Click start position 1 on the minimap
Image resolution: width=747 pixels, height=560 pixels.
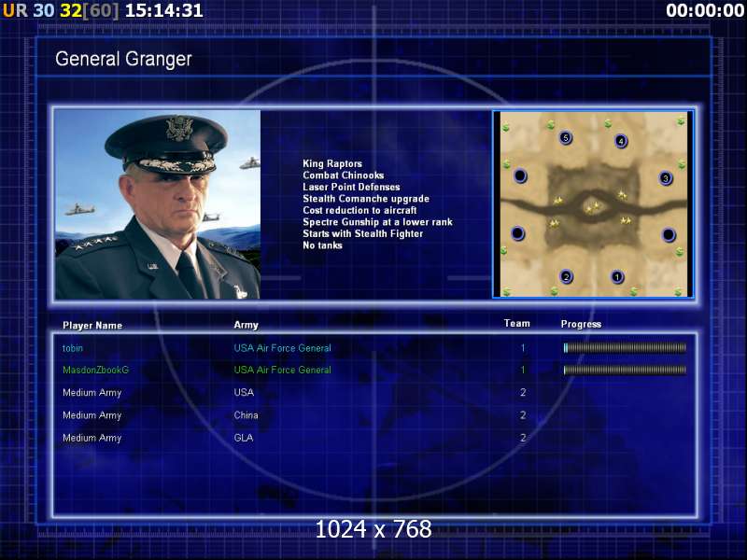point(617,276)
